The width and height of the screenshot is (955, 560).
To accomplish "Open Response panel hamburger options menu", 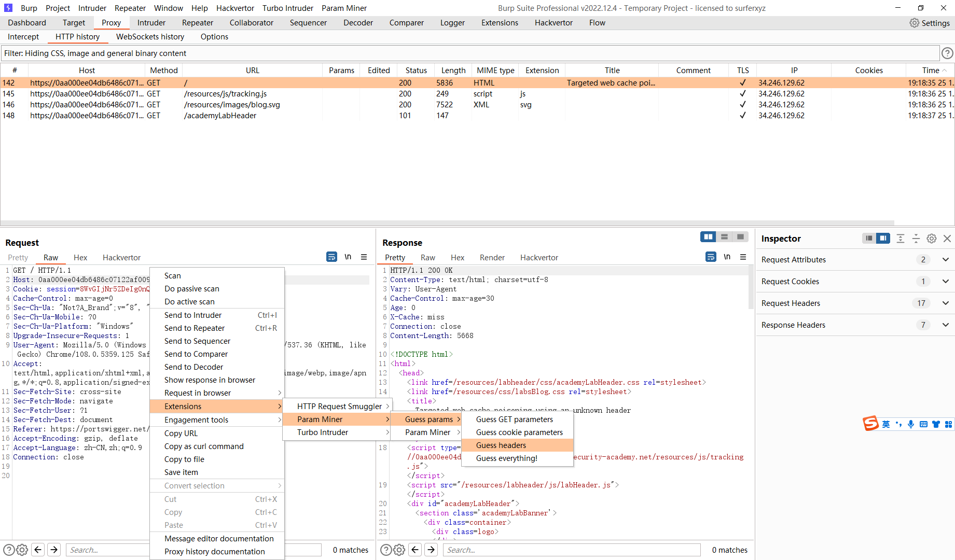I will 743,257.
